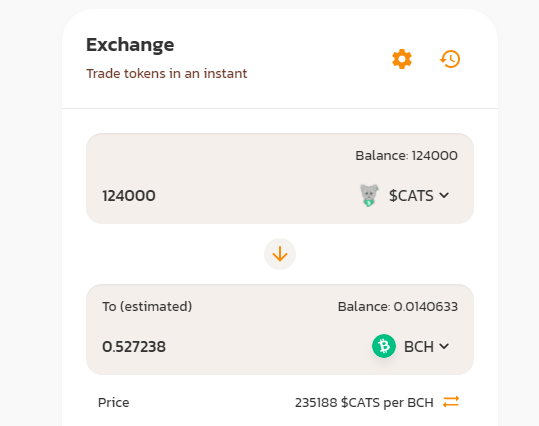
Task: Open the BCH currency selector
Action: (411, 346)
